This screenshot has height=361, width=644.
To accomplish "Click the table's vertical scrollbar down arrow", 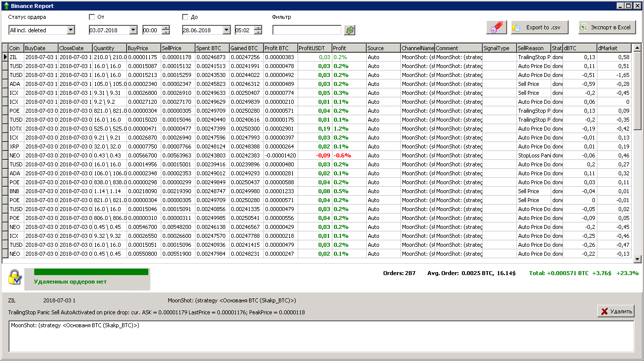I will (x=638, y=259).
